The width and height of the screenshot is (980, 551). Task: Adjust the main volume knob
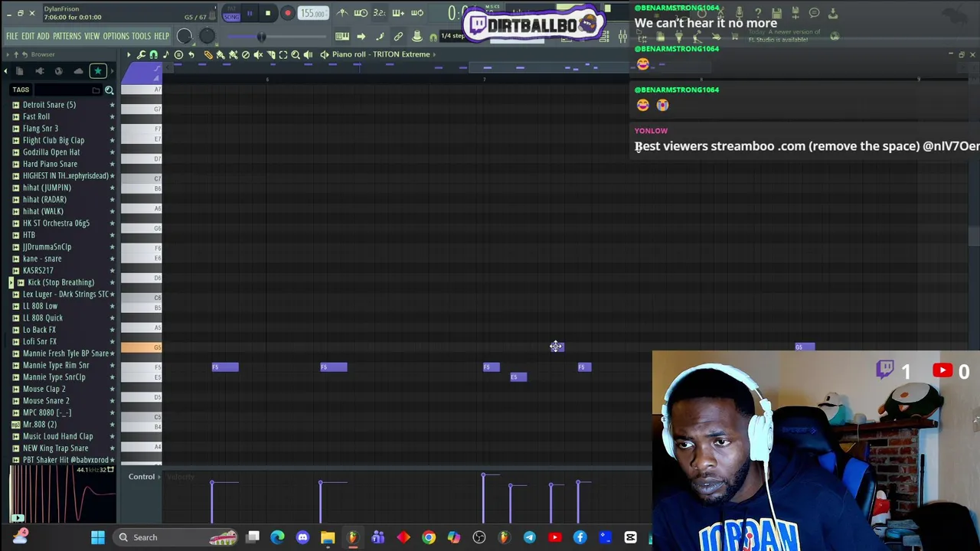click(184, 36)
